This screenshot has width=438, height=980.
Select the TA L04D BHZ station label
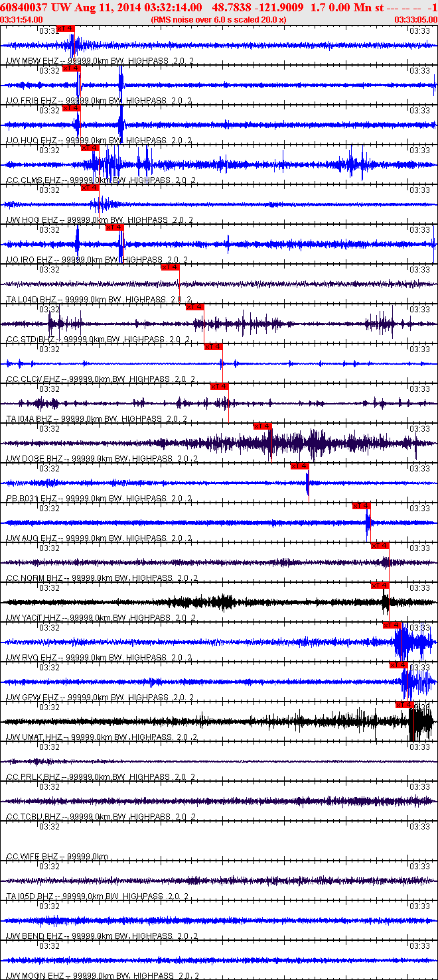point(100,299)
